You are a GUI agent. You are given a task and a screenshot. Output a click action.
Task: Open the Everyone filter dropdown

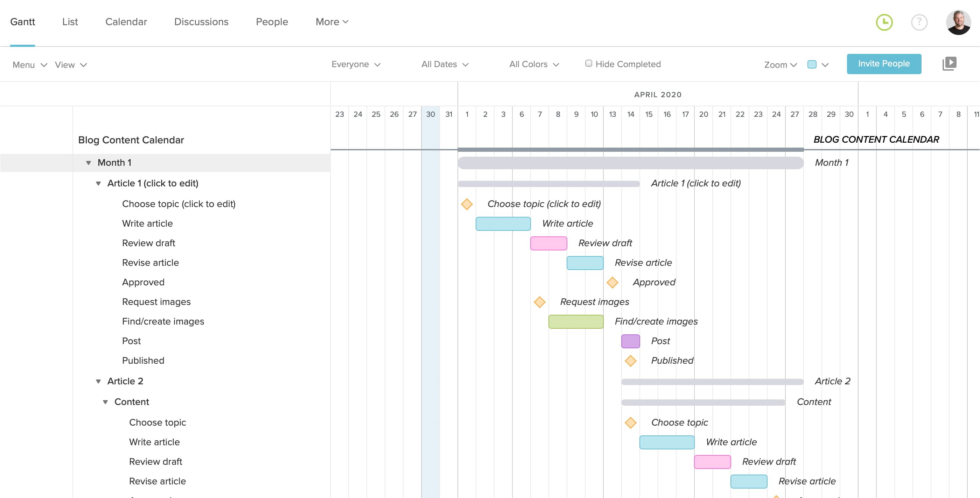click(356, 64)
